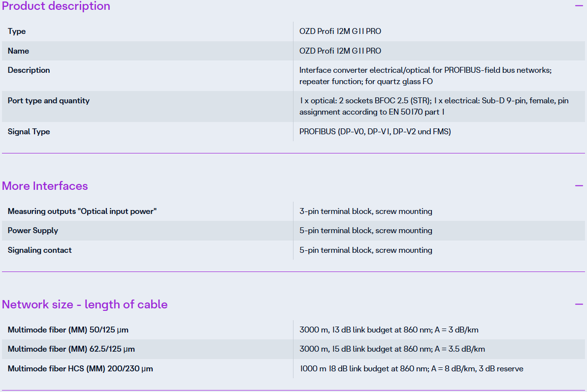The width and height of the screenshot is (587, 392).
Task: Click the Product description heading
Action: [56, 6]
